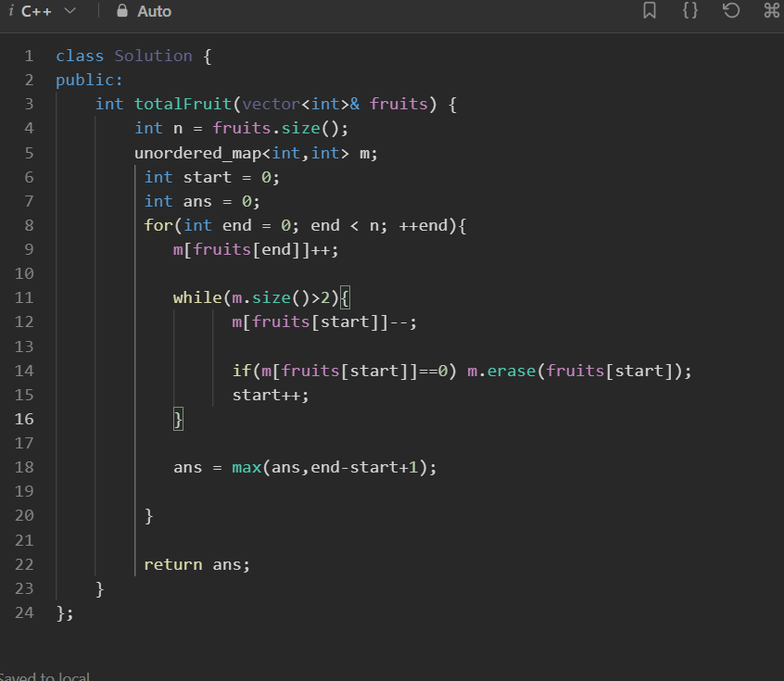Click the info 'i' icon beside C++
The image size is (784, 681).
[x=11, y=11]
